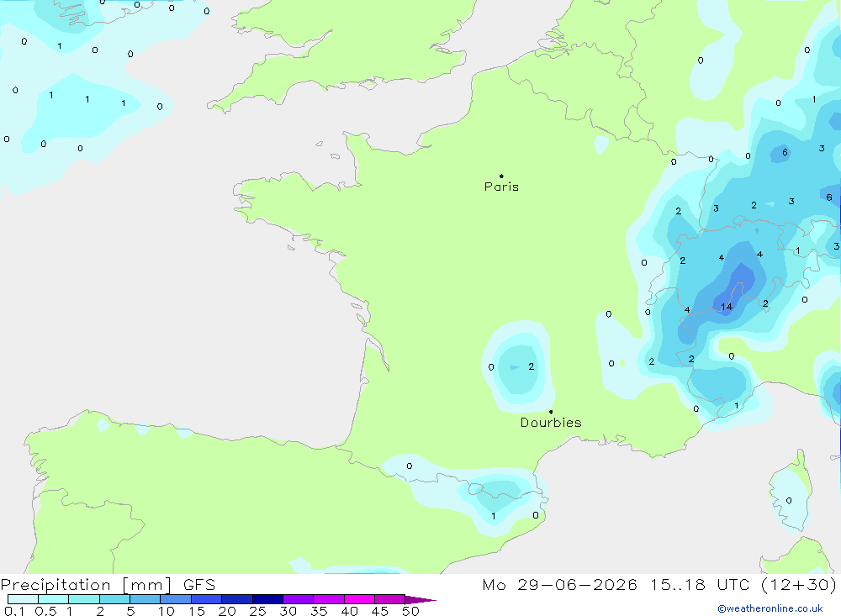The width and height of the screenshot is (841, 616).
Task: Click the legend label '50'
Action: (x=410, y=611)
